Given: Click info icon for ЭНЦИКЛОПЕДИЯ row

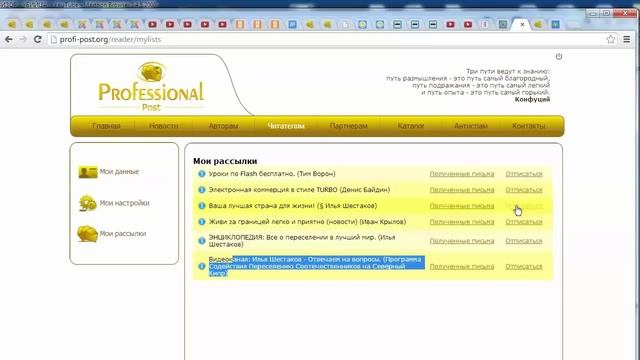Looking at the screenshot, I should click(202, 241).
